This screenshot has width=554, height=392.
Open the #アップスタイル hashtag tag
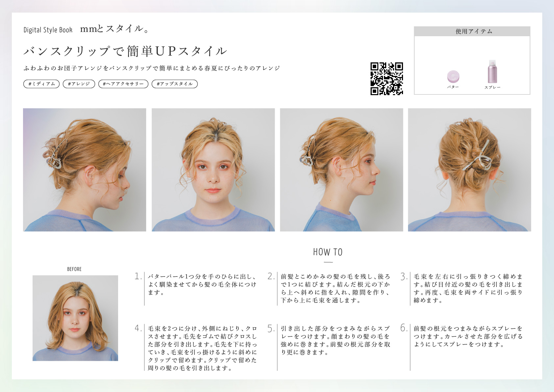pyautogui.click(x=175, y=84)
